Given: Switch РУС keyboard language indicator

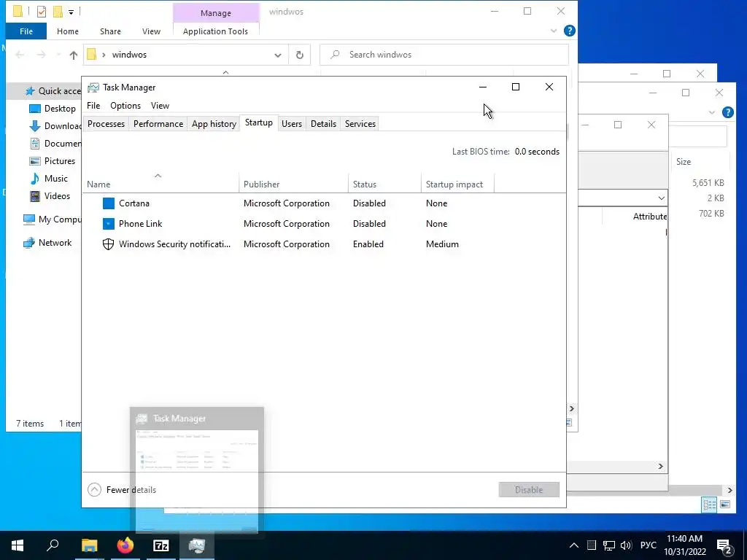Looking at the screenshot, I should [648, 545].
